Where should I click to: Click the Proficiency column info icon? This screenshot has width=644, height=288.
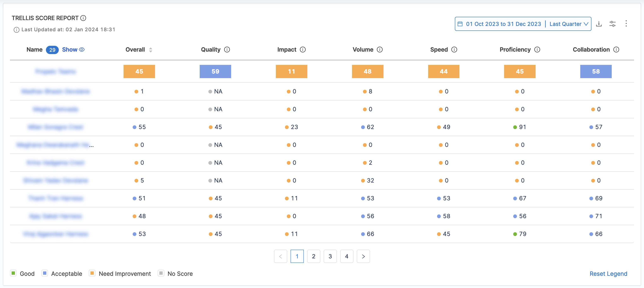[x=537, y=50]
